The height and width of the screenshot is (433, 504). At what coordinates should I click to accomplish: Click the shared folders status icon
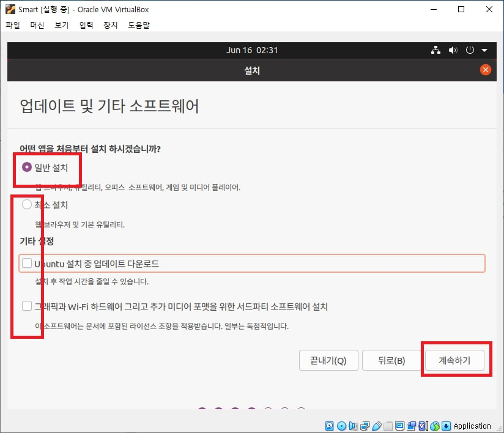coord(388,426)
